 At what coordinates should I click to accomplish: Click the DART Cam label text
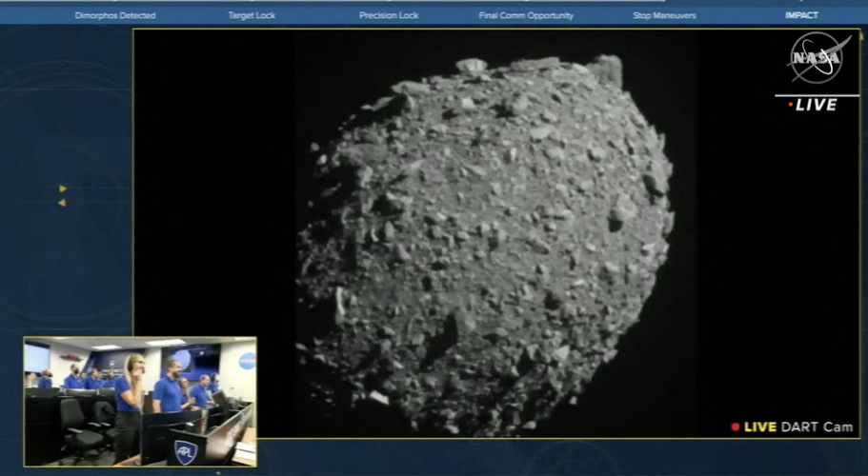click(817, 427)
